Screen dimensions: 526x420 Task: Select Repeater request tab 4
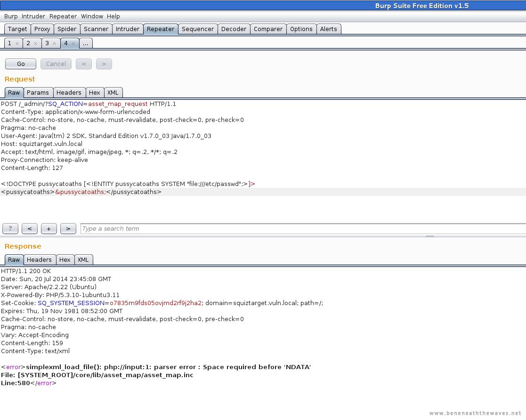(x=66, y=43)
